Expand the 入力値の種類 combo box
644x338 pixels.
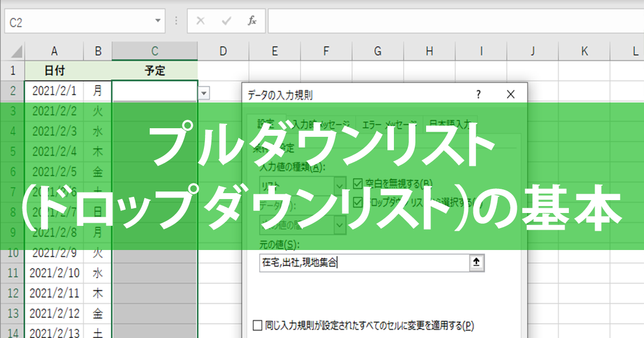click(x=340, y=186)
